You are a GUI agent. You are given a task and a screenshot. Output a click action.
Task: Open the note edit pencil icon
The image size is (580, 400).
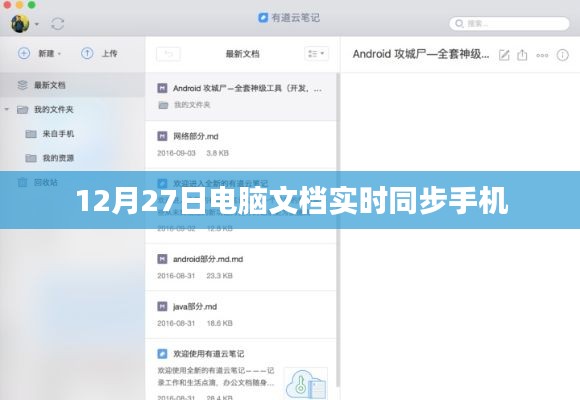(x=504, y=55)
